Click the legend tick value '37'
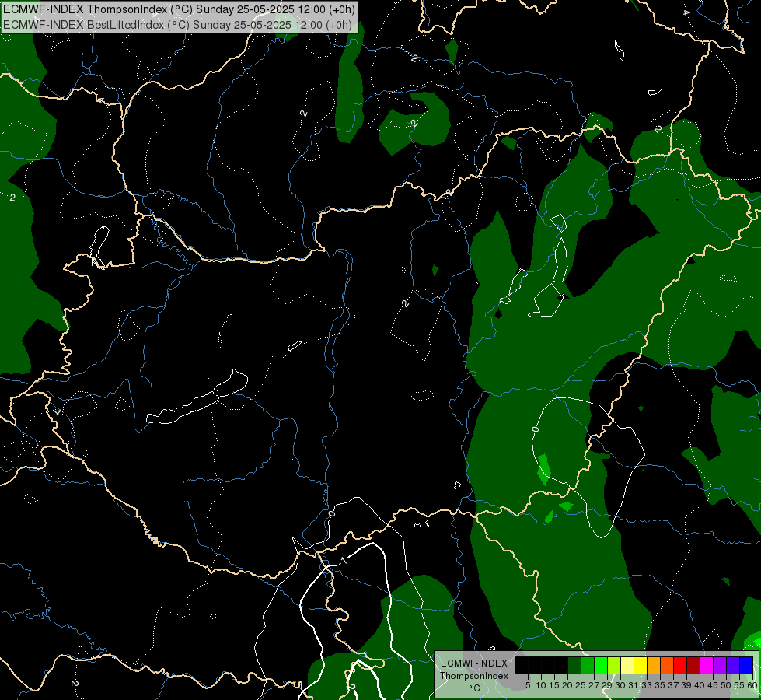The width and height of the screenshot is (761, 700). [674, 685]
